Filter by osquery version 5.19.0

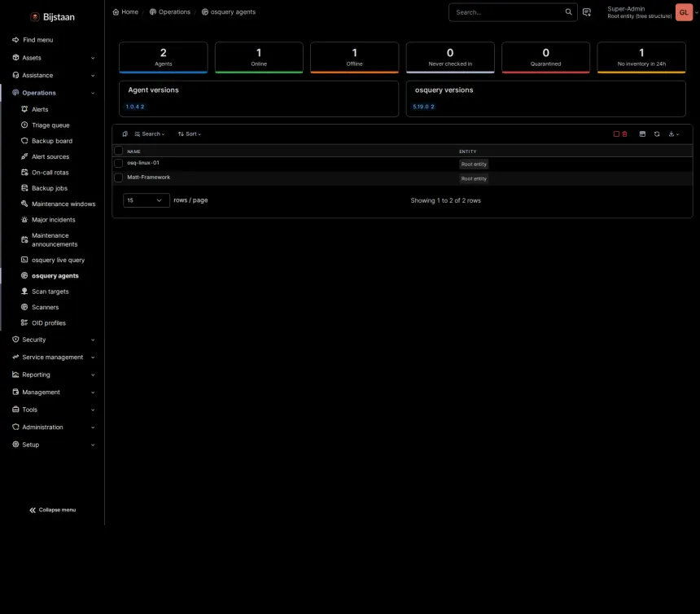pyautogui.click(x=423, y=107)
